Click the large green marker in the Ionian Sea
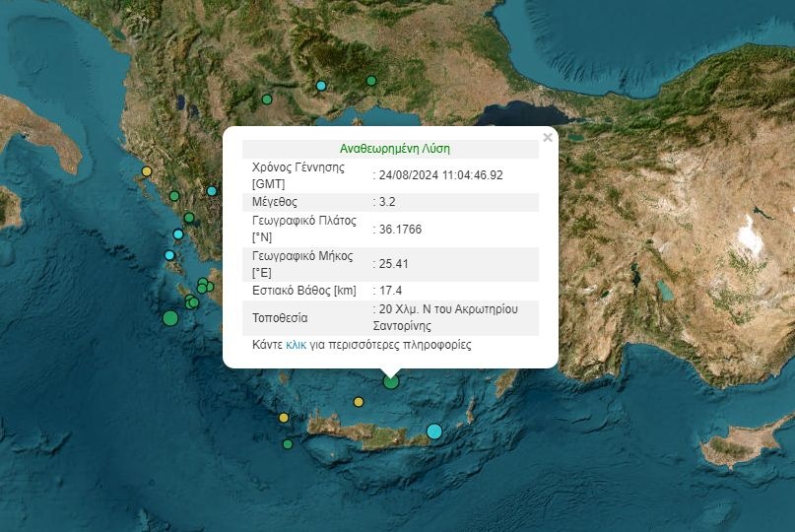This screenshot has width=795, height=532. point(170,317)
